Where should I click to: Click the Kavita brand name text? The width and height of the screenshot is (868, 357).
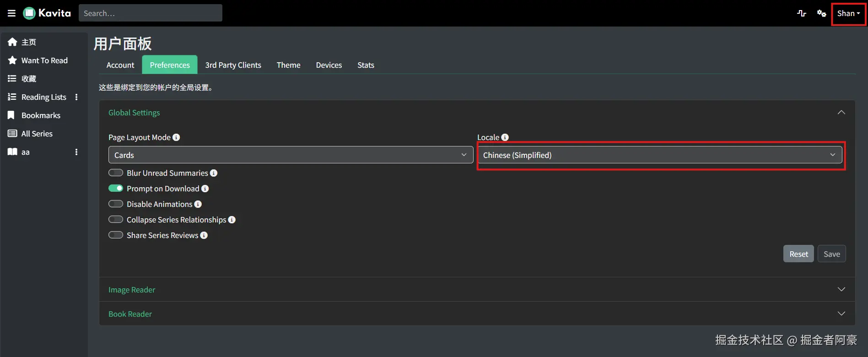point(54,13)
